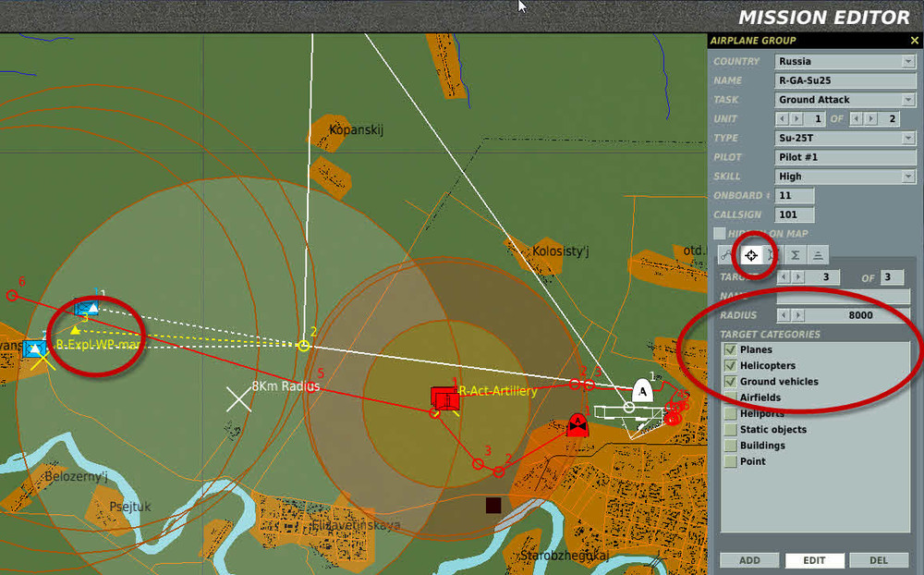
Task: Select blue ground unit labeled 1
Action: point(87,307)
